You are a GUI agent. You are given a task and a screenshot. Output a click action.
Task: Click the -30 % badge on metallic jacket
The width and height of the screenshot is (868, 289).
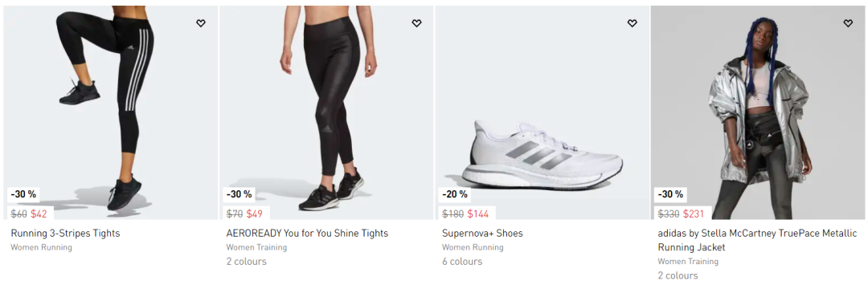point(670,194)
